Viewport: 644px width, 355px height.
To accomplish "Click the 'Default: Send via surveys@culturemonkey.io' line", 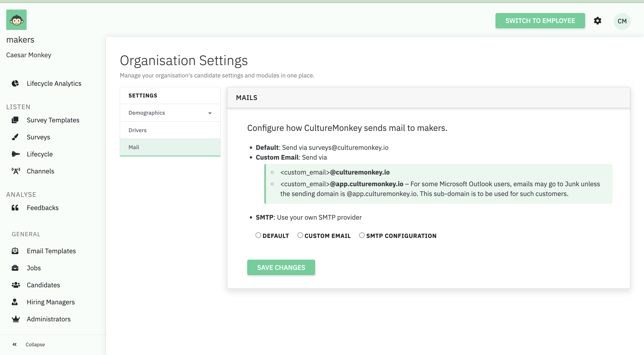I will (x=322, y=147).
